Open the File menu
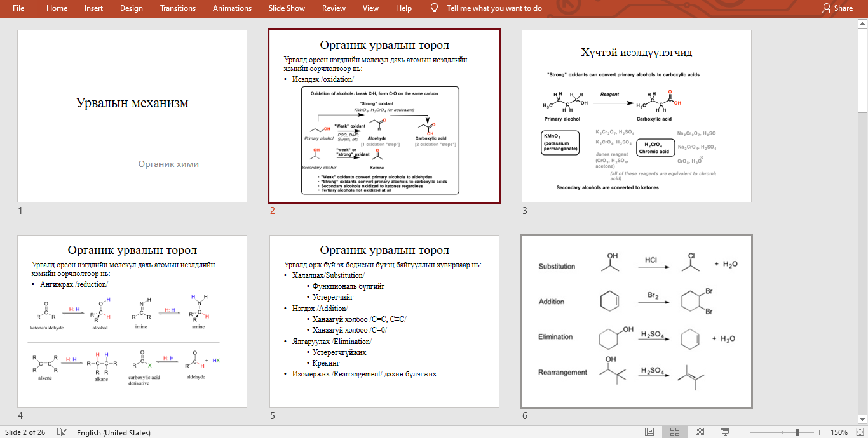This screenshot has height=438, width=868. [x=18, y=8]
